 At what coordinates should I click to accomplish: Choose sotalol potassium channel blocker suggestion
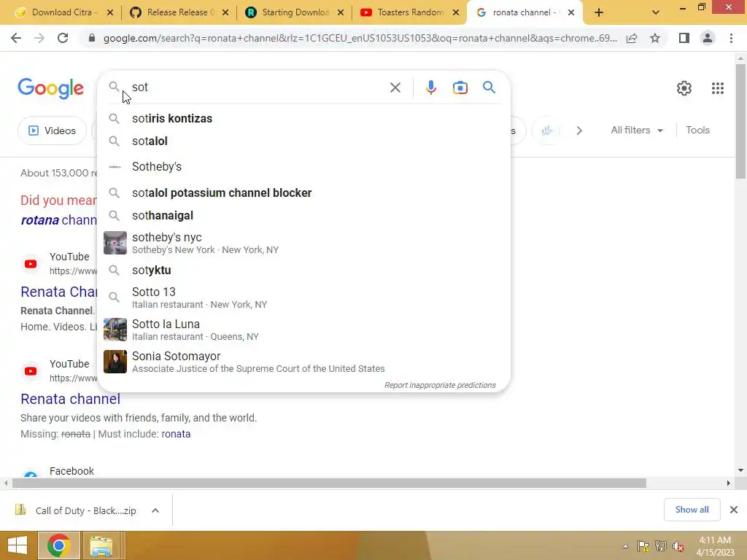point(303,192)
